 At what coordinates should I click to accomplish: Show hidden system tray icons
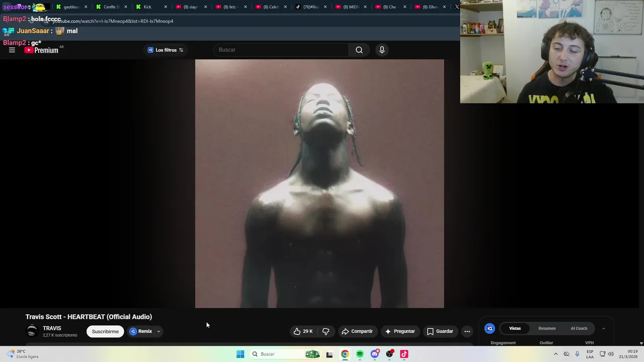tap(555, 354)
